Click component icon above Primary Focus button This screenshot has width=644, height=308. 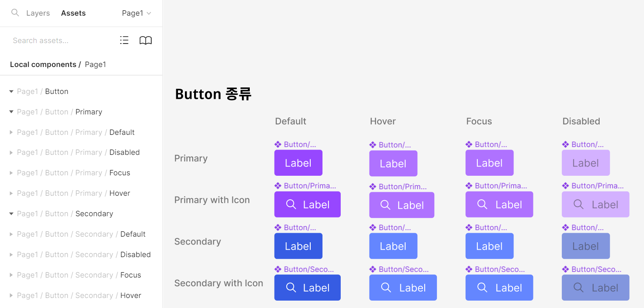tap(469, 144)
